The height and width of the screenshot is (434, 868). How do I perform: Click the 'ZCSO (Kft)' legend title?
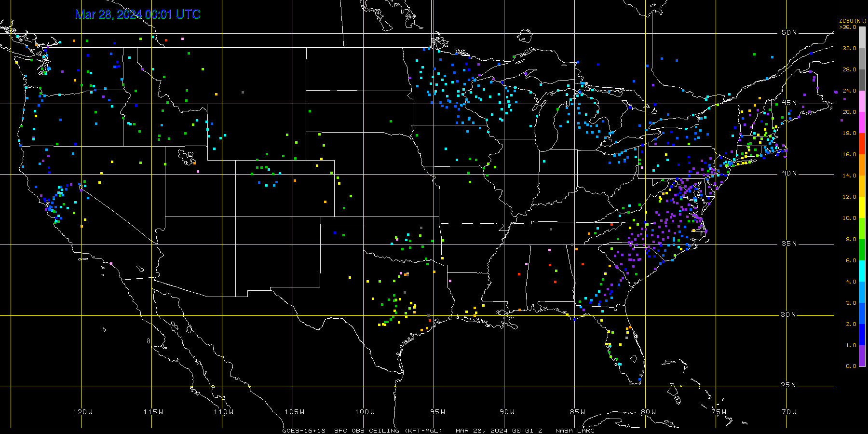853,21
